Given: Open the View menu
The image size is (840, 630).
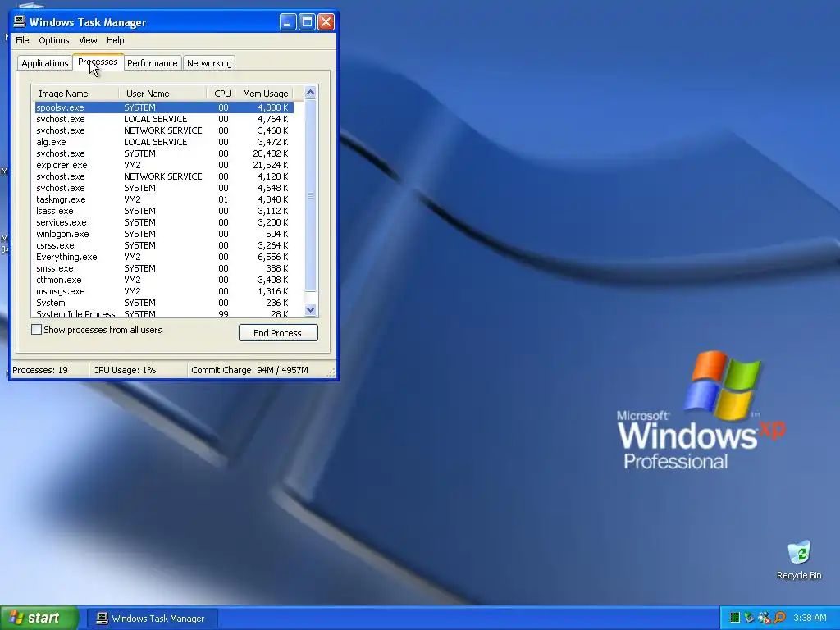Looking at the screenshot, I should point(88,40).
